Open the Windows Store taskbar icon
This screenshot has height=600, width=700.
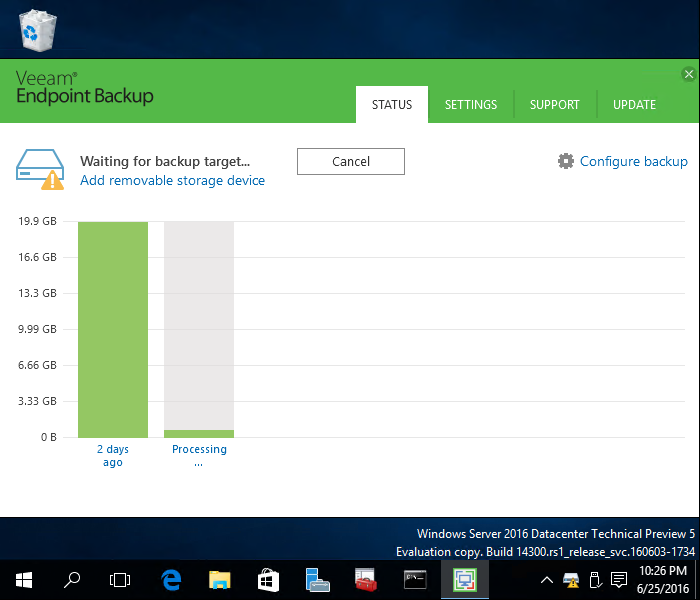coord(268,580)
